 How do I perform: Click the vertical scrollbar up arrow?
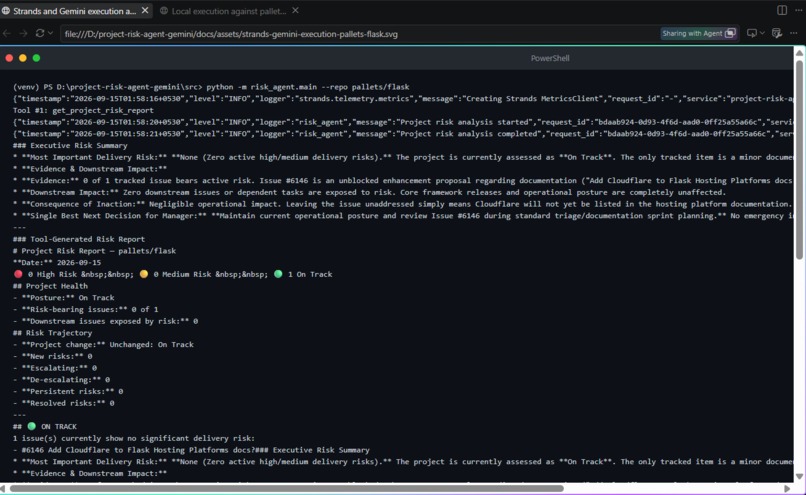pos(799,53)
